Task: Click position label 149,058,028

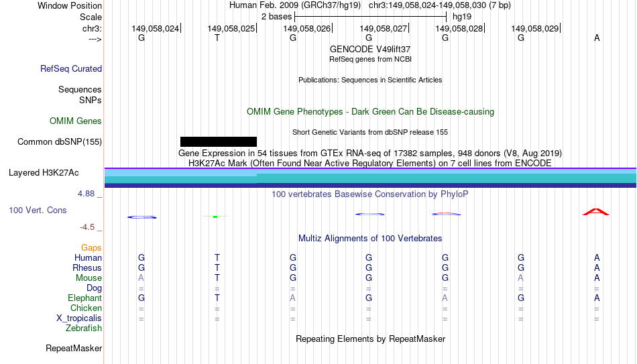Action: (x=459, y=28)
